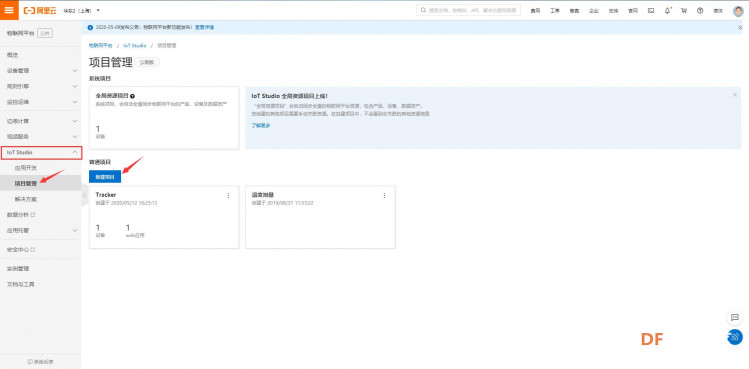
Task: Close the blue announcement banner at top
Action: click(x=740, y=28)
